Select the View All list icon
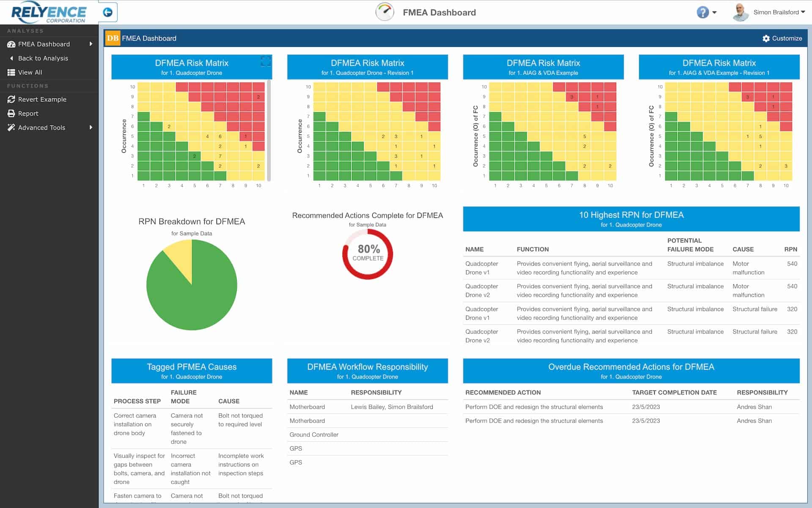The height and width of the screenshot is (508, 812). click(11, 72)
